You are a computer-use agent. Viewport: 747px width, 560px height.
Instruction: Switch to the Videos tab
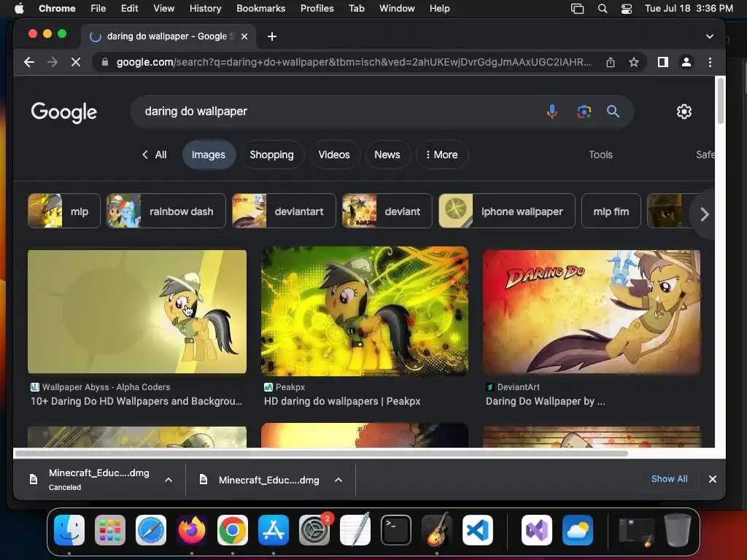coord(334,155)
